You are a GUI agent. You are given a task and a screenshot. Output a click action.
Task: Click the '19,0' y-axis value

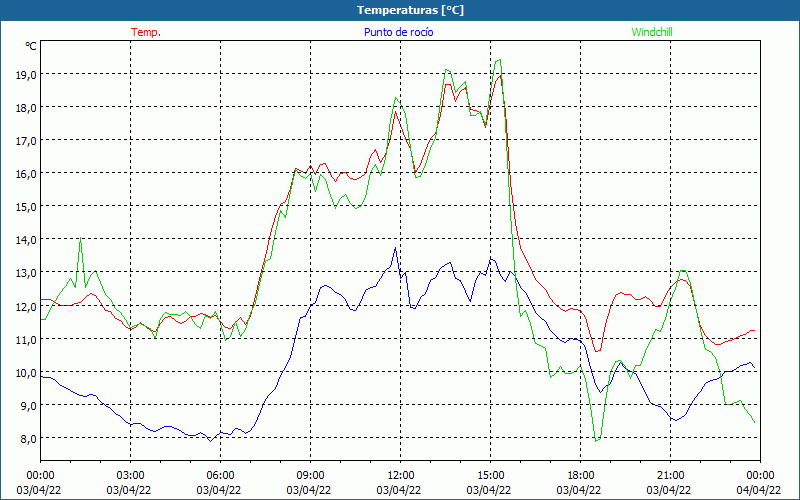coord(26,74)
